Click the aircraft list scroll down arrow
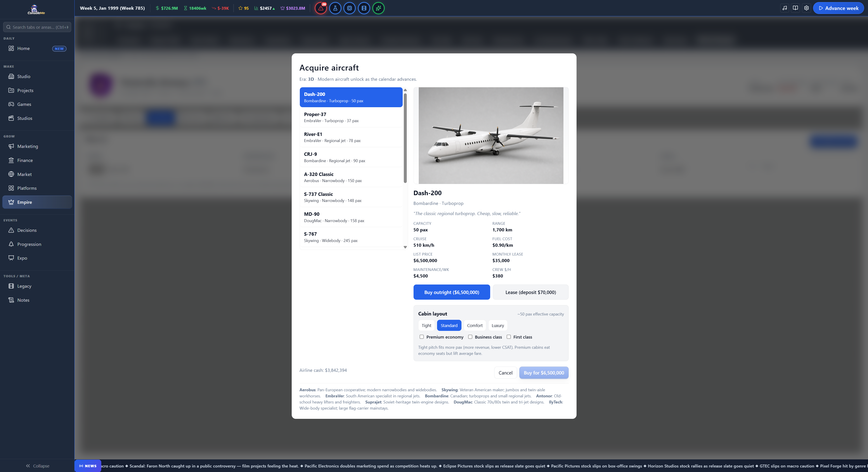This screenshot has height=472, width=868. pos(405,247)
